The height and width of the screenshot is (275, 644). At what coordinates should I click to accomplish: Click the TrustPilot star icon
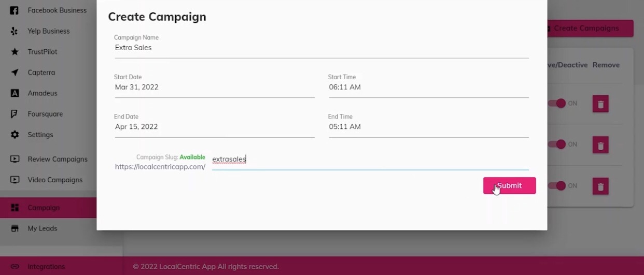click(15, 52)
